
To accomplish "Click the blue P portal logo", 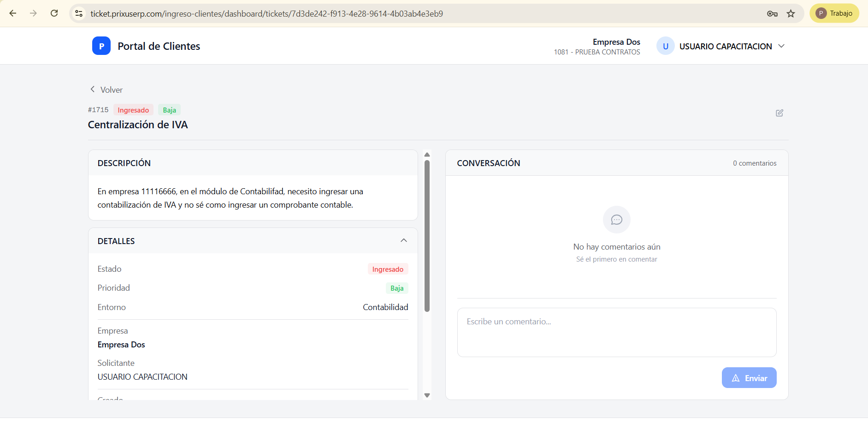I will click(101, 46).
